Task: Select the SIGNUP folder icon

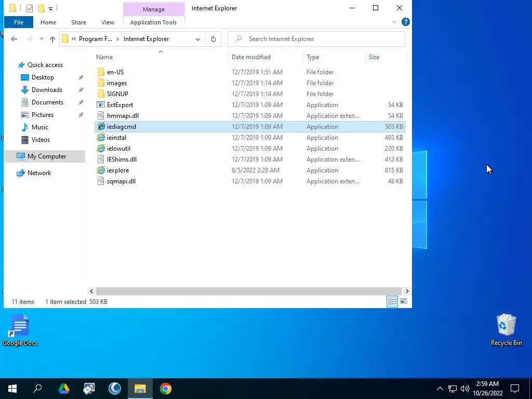Action: 101,94
